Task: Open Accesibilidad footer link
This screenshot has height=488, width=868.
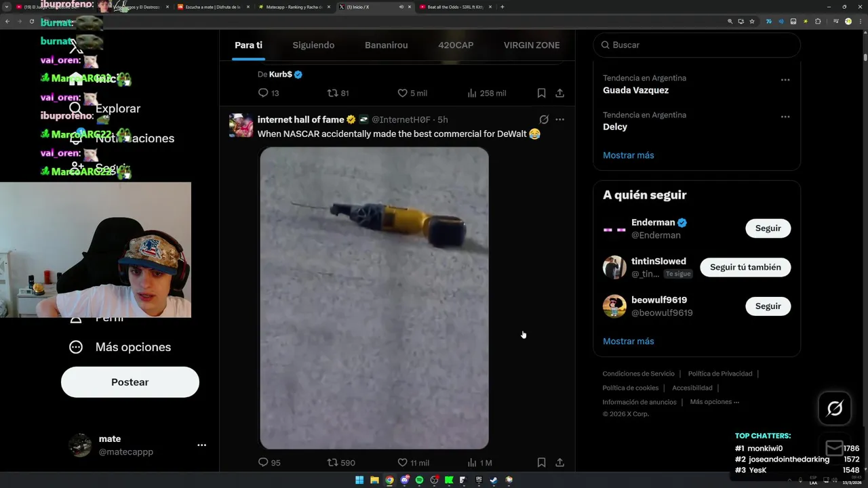Action: (692, 388)
